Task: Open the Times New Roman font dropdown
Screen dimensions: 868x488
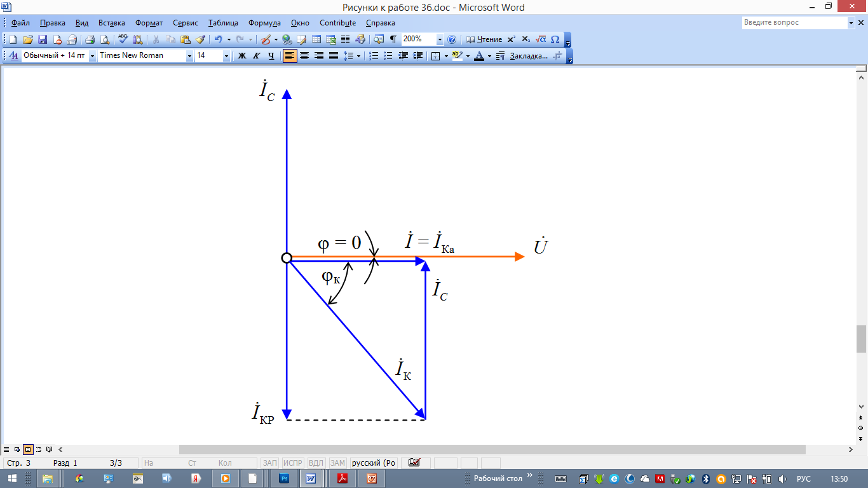Action: pyautogui.click(x=189, y=56)
